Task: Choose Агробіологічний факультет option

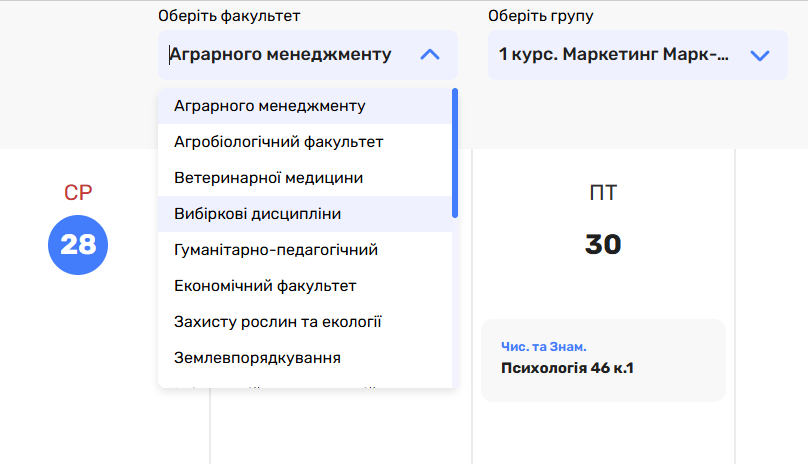Action: (x=279, y=142)
